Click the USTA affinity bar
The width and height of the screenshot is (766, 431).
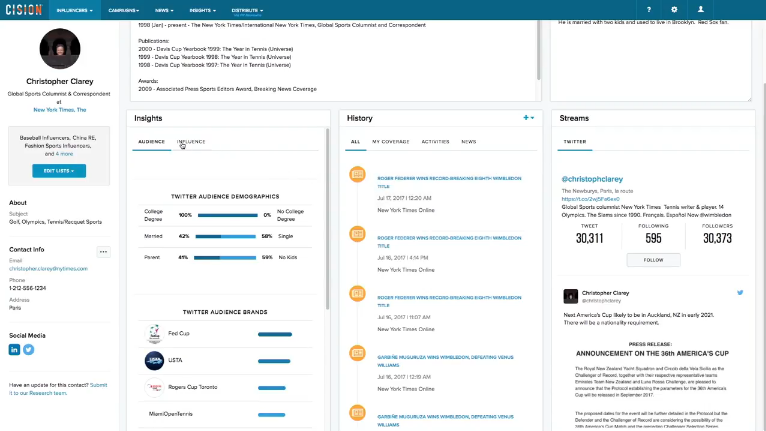click(x=274, y=361)
